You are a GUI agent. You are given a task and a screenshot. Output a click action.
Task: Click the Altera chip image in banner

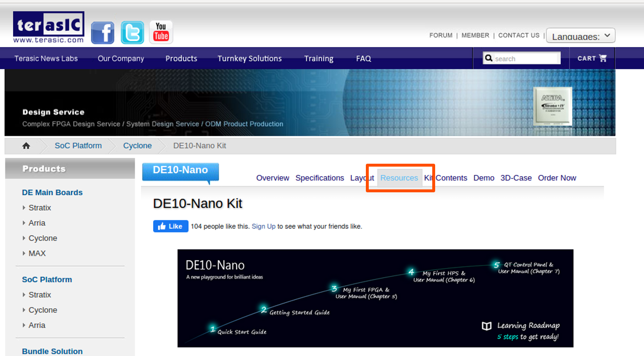pos(552,107)
